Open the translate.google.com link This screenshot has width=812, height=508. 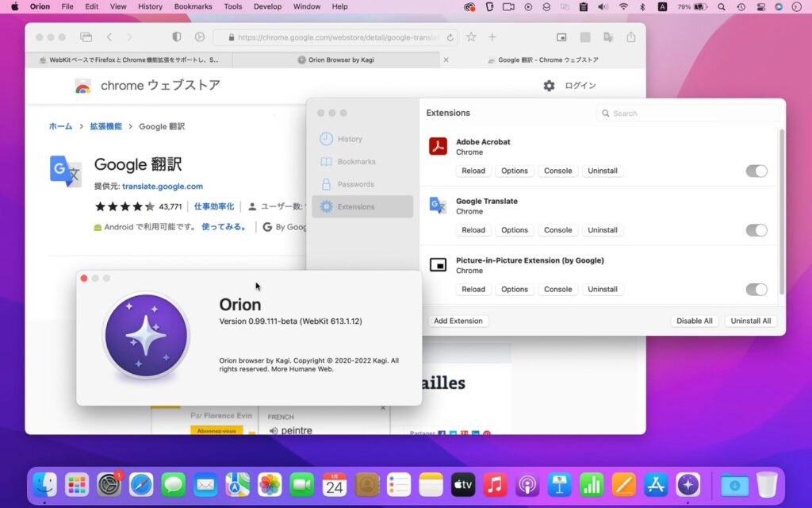pyautogui.click(x=162, y=187)
